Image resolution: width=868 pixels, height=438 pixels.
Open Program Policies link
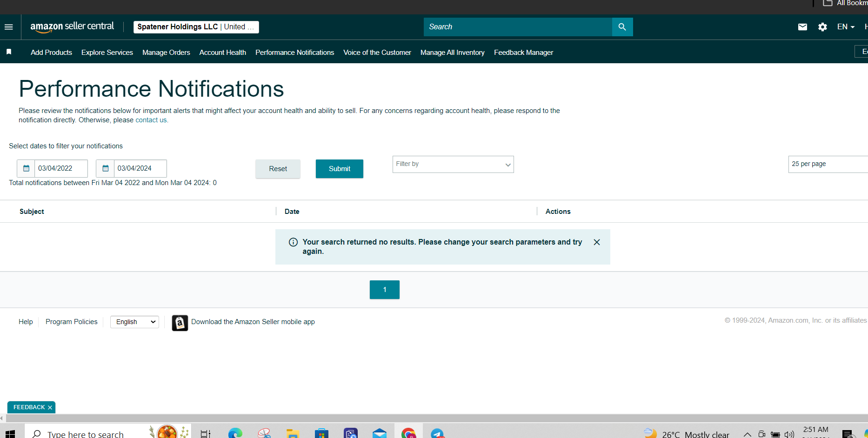point(72,322)
